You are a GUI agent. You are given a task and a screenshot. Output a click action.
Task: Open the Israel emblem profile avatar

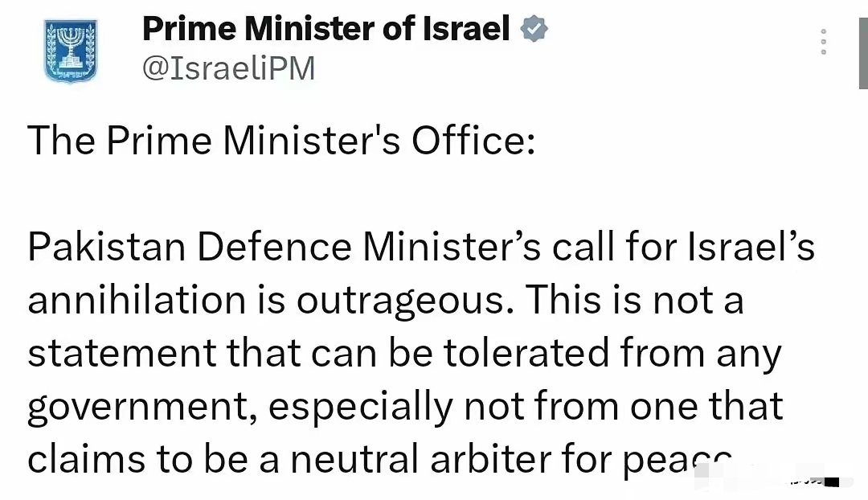70,51
